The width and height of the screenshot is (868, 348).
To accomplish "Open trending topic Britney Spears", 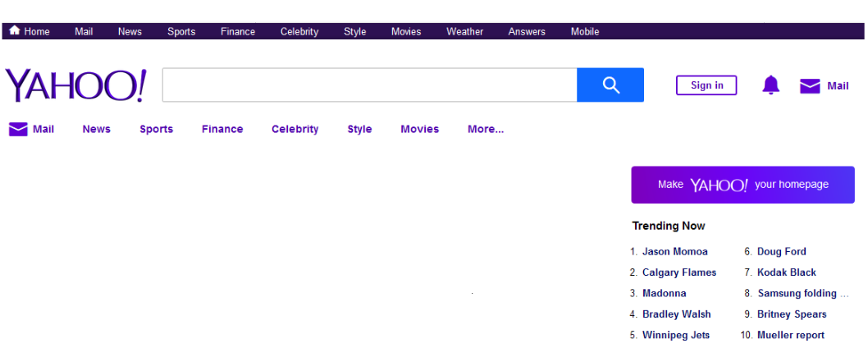I will [792, 314].
